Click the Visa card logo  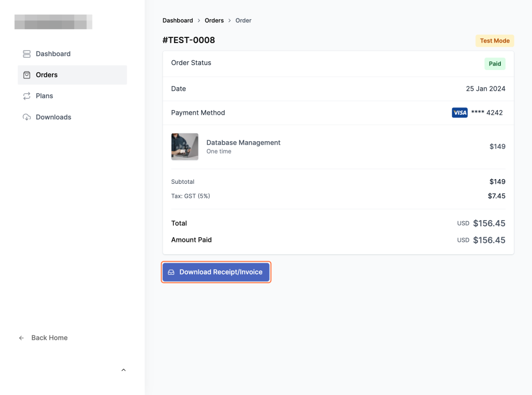click(x=459, y=113)
